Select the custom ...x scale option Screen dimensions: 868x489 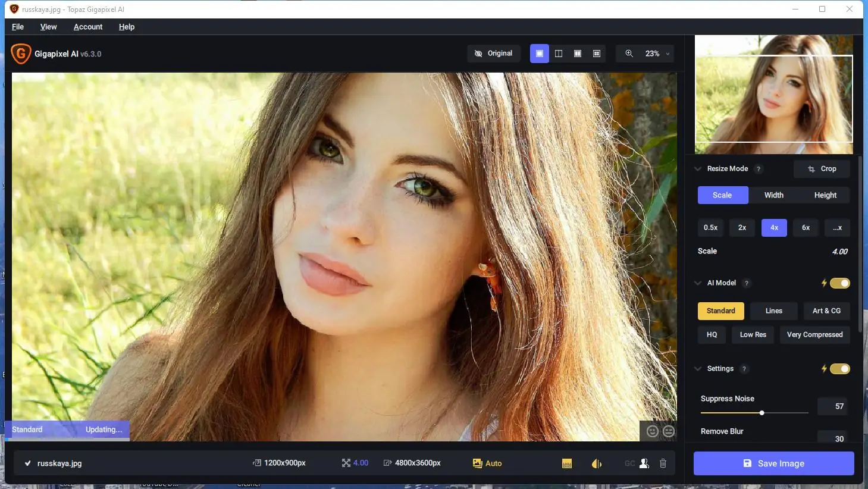pyautogui.click(x=837, y=228)
